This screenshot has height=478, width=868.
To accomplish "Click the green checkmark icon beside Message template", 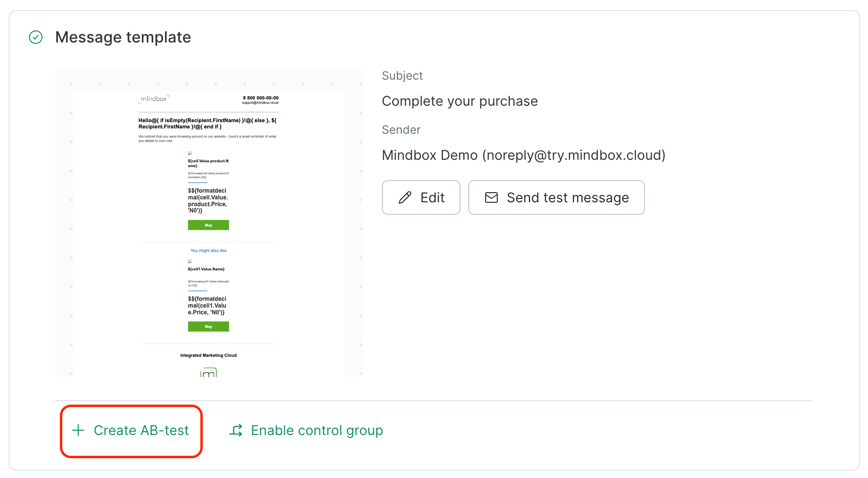I will coord(36,37).
